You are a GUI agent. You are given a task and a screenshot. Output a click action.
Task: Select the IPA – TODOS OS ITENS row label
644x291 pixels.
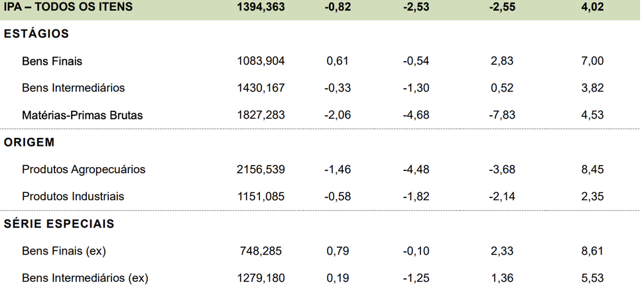[68, 7]
